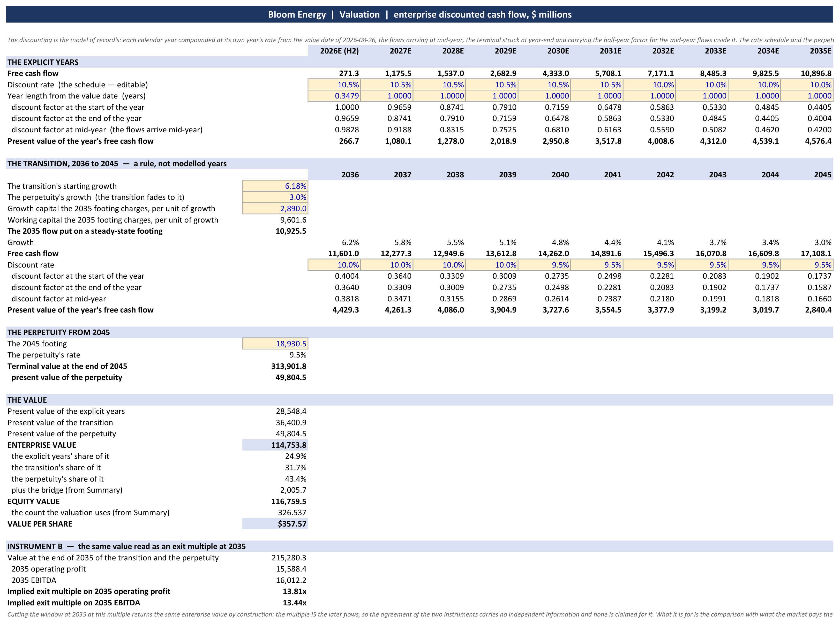The height and width of the screenshot is (624, 840).
Task: Click the growth capital 2,890.0 input
Action: point(275,209)
